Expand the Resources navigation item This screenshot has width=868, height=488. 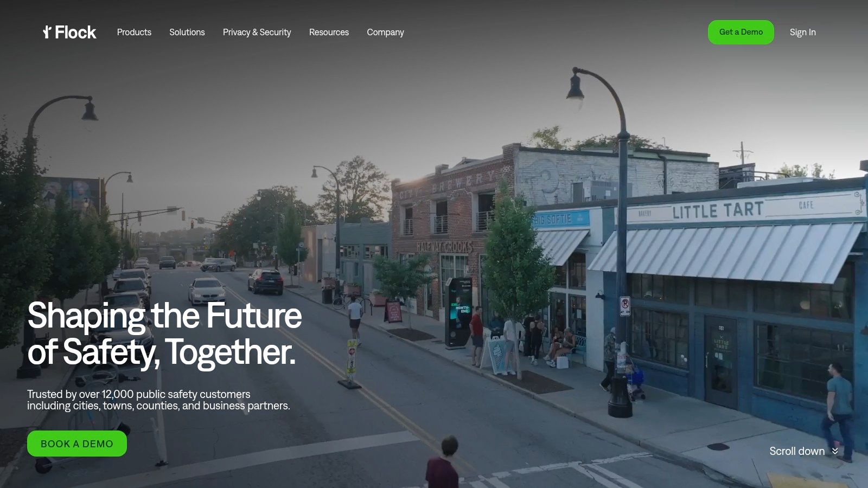[329, 32]
